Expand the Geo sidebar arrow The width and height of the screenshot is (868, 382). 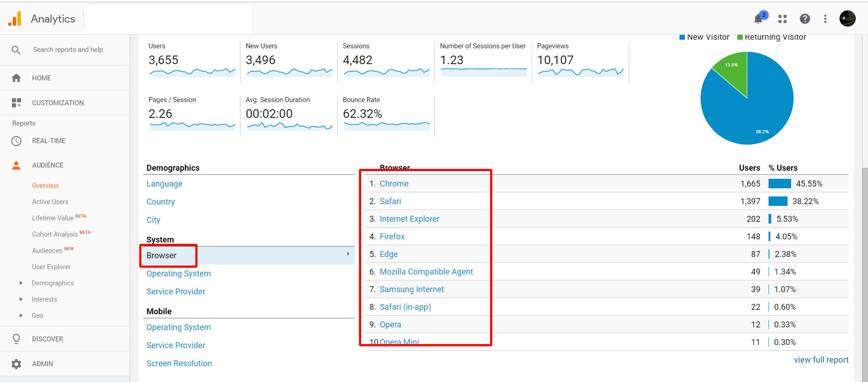21,316
